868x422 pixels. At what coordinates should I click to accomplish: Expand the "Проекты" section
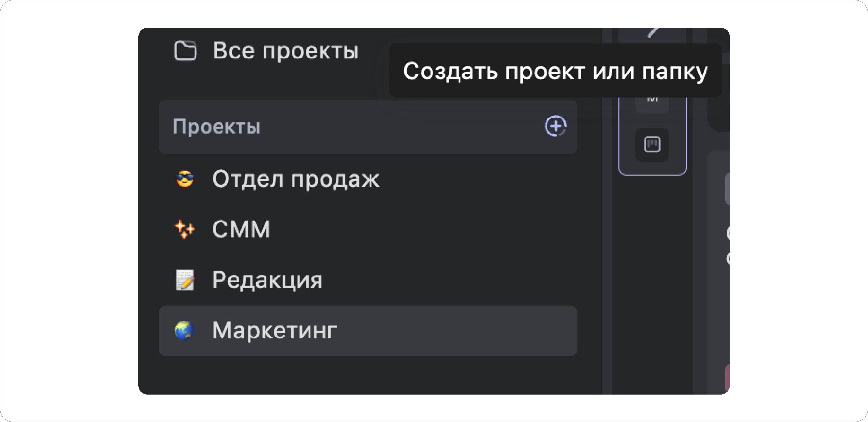217,127
